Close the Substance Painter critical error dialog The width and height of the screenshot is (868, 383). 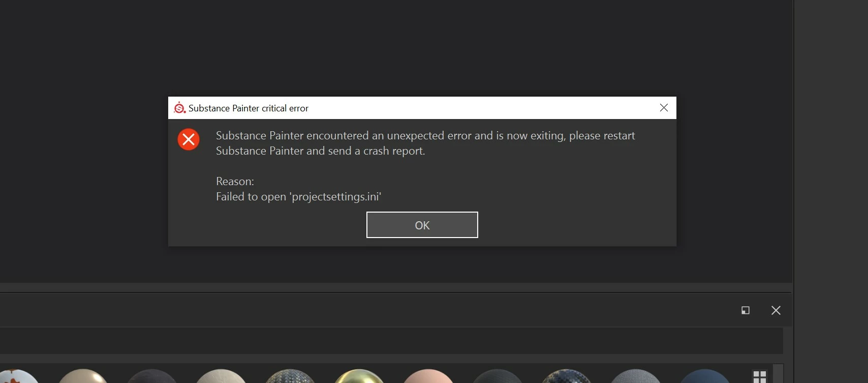click(664, 108)
